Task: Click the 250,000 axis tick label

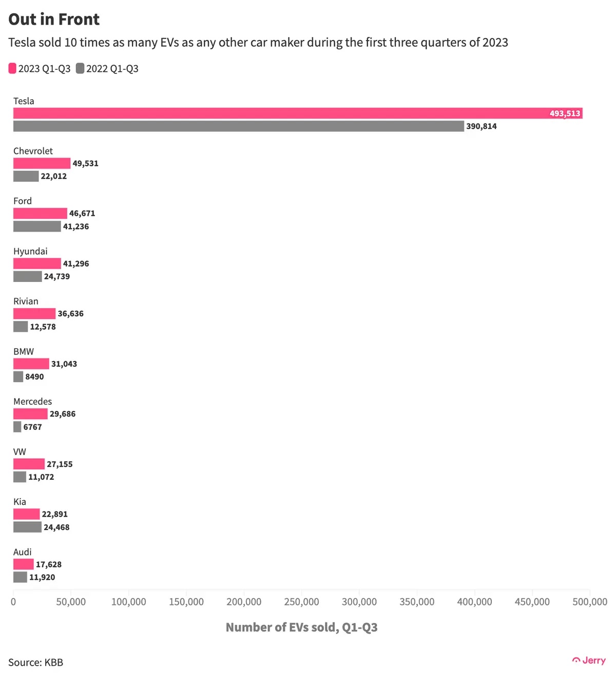Action: click(301, 602)
